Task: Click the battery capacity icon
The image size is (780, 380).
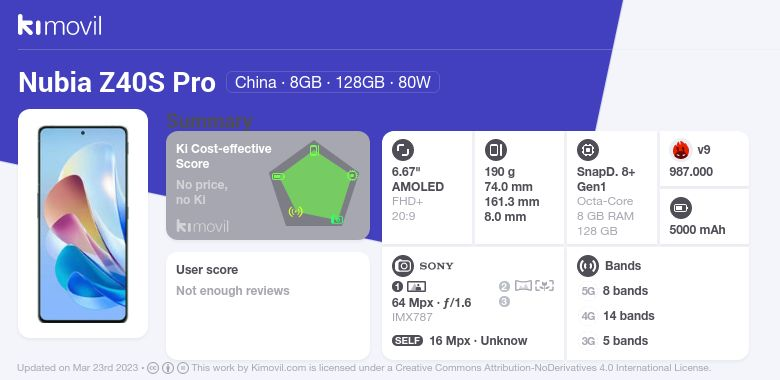Action: coord(681,208)
